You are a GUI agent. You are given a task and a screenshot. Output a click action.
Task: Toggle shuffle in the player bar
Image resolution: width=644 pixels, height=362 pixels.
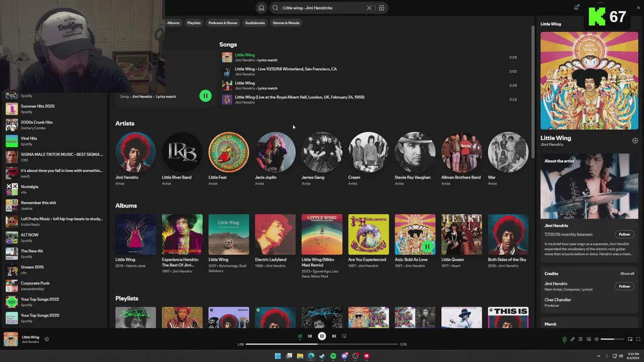[299, 336]
